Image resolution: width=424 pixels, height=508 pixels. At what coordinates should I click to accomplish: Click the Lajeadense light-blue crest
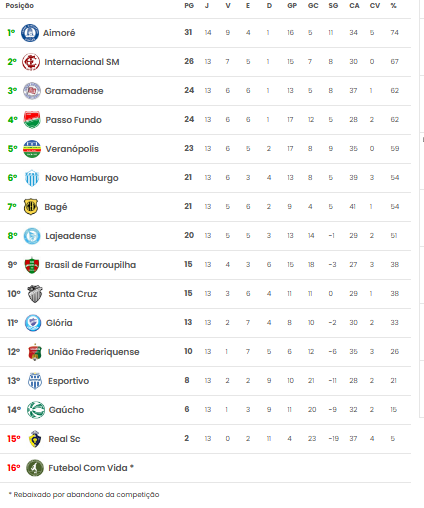32,236
